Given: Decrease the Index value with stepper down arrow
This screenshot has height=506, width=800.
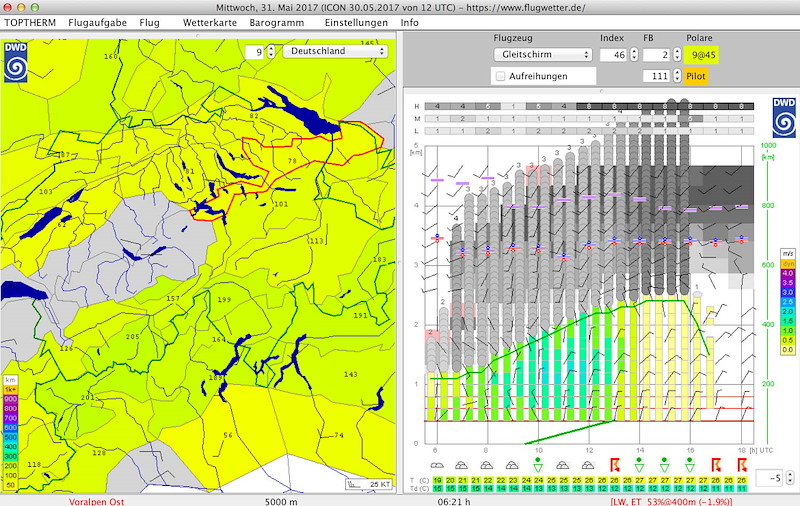Looking at the screenshot, I should coord(634,58).
